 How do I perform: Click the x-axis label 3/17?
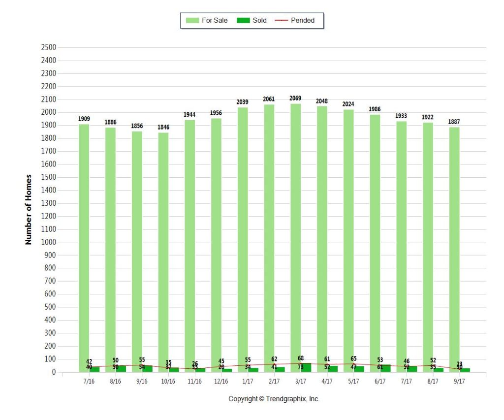[x=301, y=381]
